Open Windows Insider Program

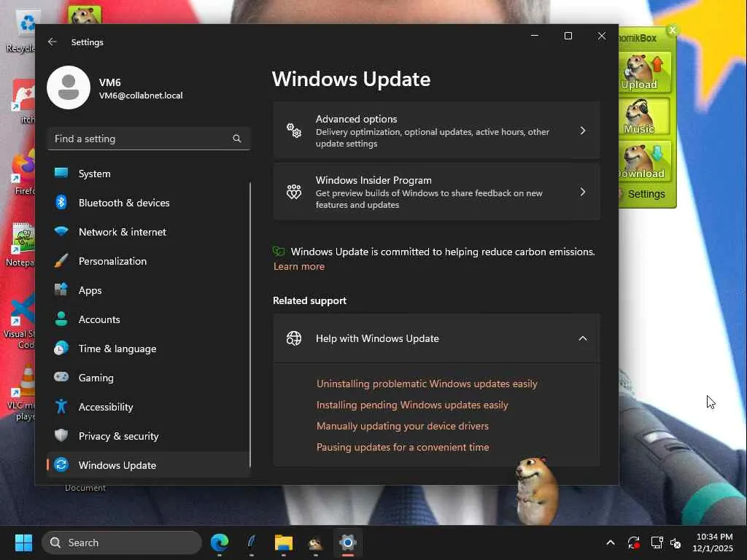pyautogui.click(x=436, y=192)
